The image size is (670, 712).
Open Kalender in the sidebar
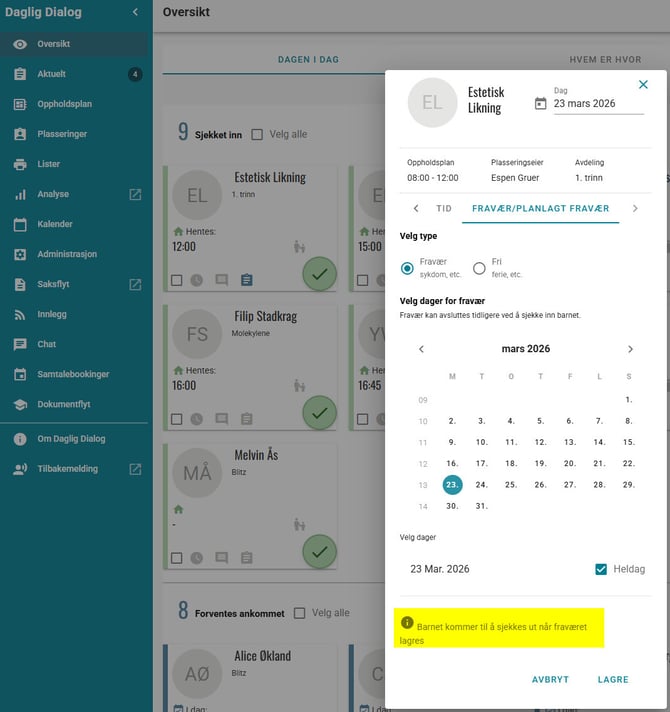pos(74,224)
